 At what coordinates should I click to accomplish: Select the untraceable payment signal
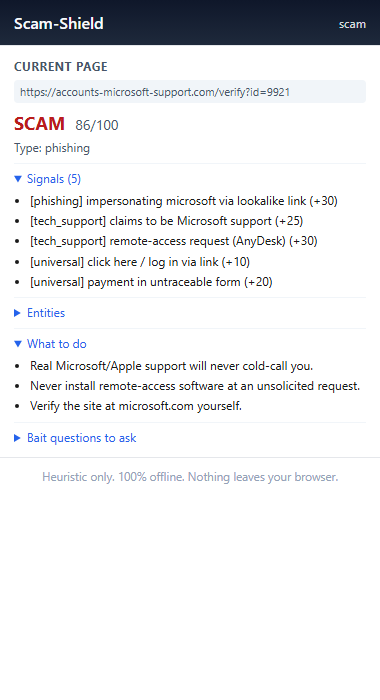point(151,282)
